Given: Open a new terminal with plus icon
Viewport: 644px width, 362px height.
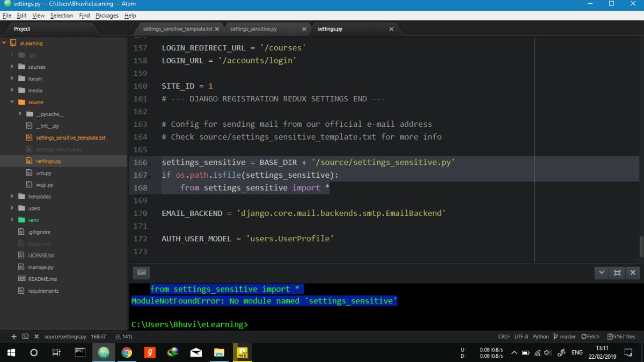Looking at the screenshot, I should [13, 337].
